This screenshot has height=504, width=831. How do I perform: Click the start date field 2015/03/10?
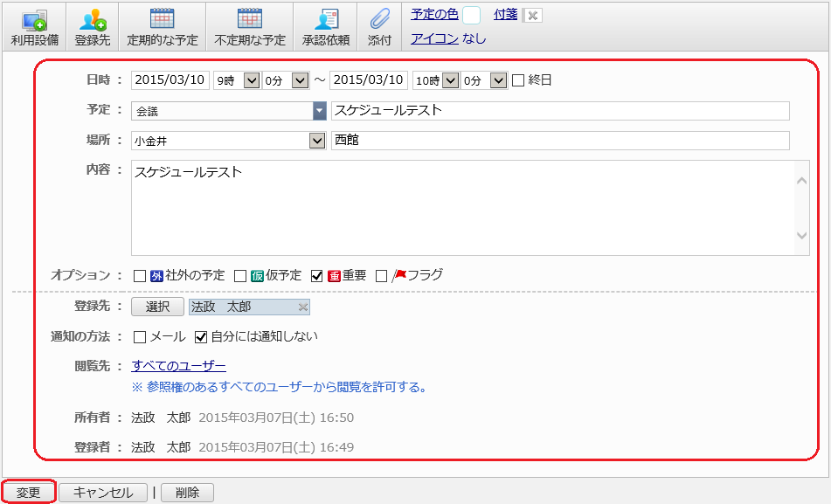point(170,80)
